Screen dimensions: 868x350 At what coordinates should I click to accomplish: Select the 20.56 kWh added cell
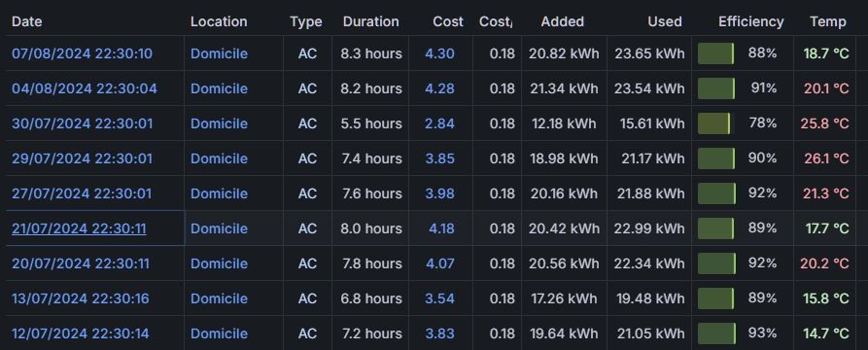pyautogui.click(x=564, y=263)
